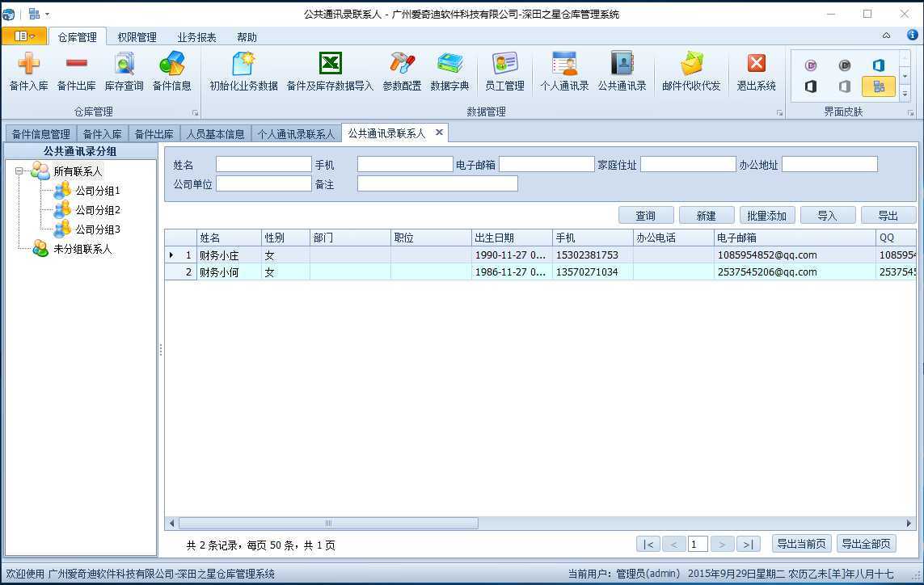Open 备件入库 from the ribbon
Image resolution: width=924 pixels, height=585 pixels.
click(28, 71)
